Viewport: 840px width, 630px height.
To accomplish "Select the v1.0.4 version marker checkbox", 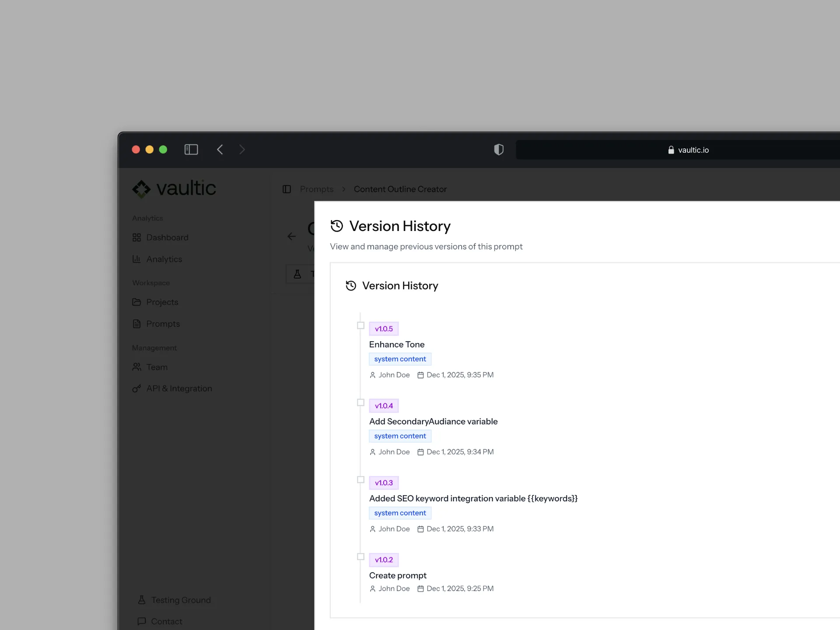I will click(360, 402).
